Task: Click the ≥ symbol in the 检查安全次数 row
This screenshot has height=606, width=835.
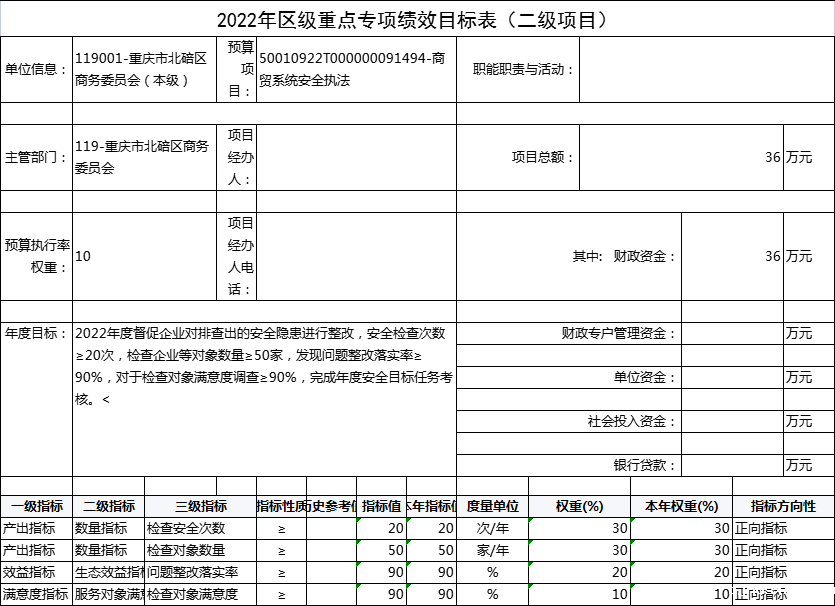Action: (282, 529)
